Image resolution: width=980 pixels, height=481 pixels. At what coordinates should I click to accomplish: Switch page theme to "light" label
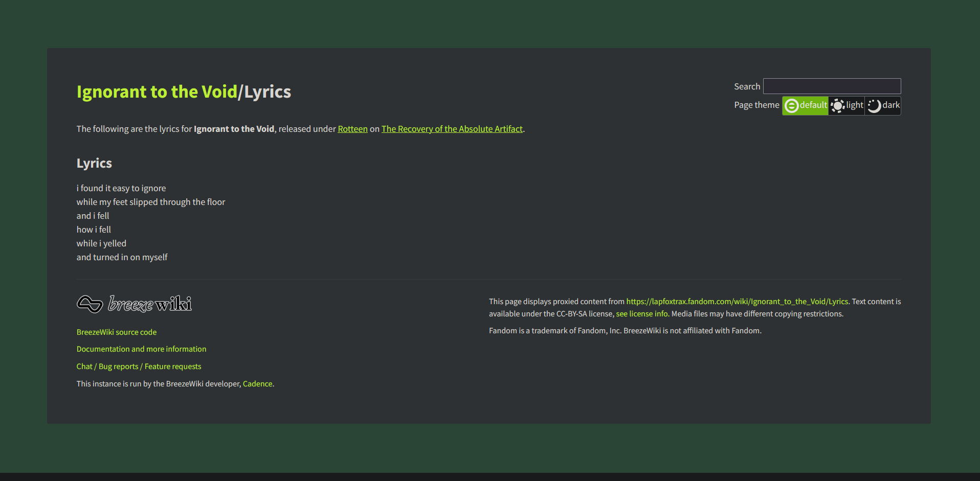coord(854,105)
